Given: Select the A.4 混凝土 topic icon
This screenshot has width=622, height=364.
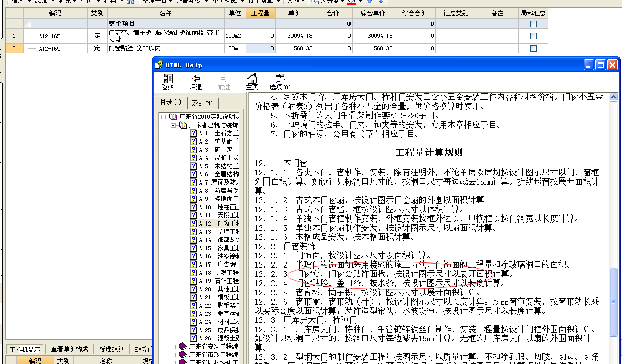Looking at the screenshot, I should pyautogui.click(x=193, y=158).
